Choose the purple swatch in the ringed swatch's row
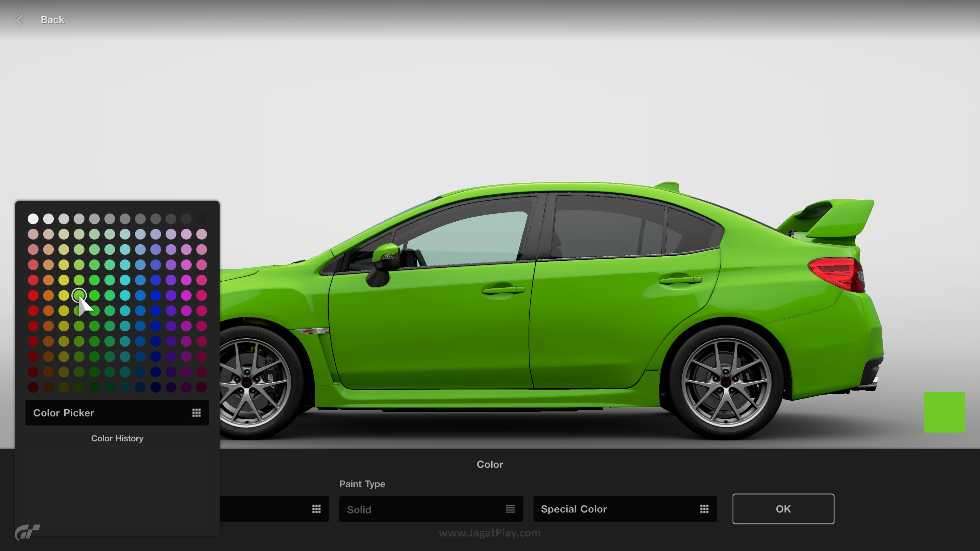The height and width of the screenshot is (551, 980). coord(171,295)
